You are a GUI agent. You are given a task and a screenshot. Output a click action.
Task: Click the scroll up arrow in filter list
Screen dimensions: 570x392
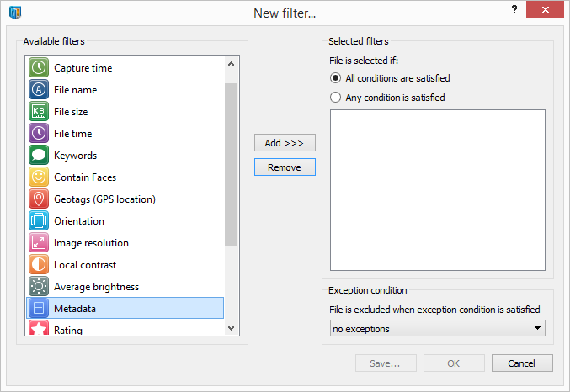231,64
